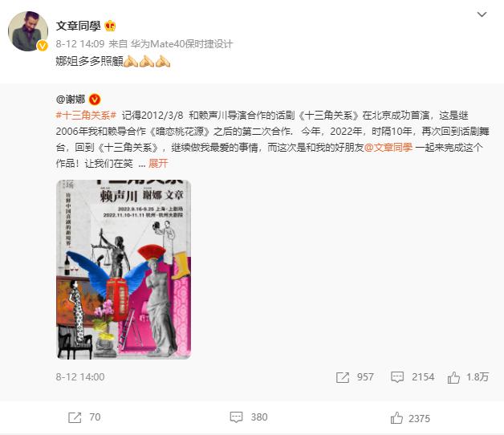Open the 十三角关系 poster image
The width and height of the screenshot is (504, 435).
pos(124,270)
